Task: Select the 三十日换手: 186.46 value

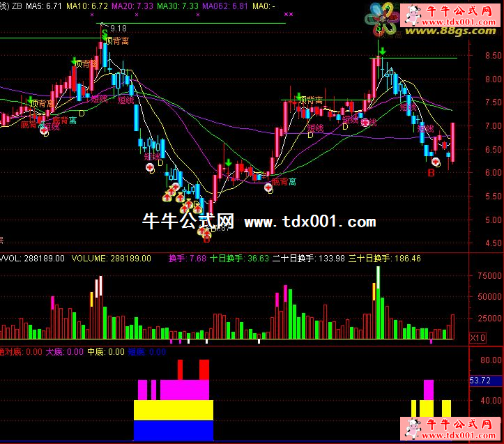Action: tap(384, 259)
